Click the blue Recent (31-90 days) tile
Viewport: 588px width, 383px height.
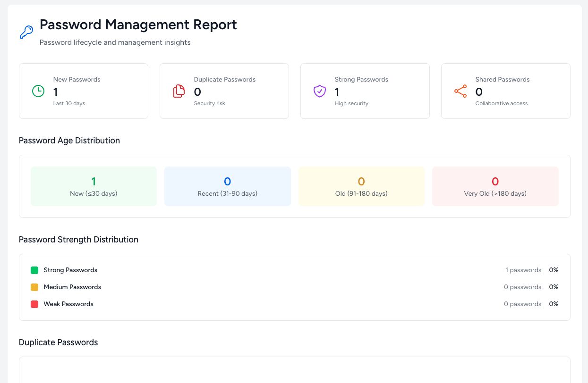[228, 186]
